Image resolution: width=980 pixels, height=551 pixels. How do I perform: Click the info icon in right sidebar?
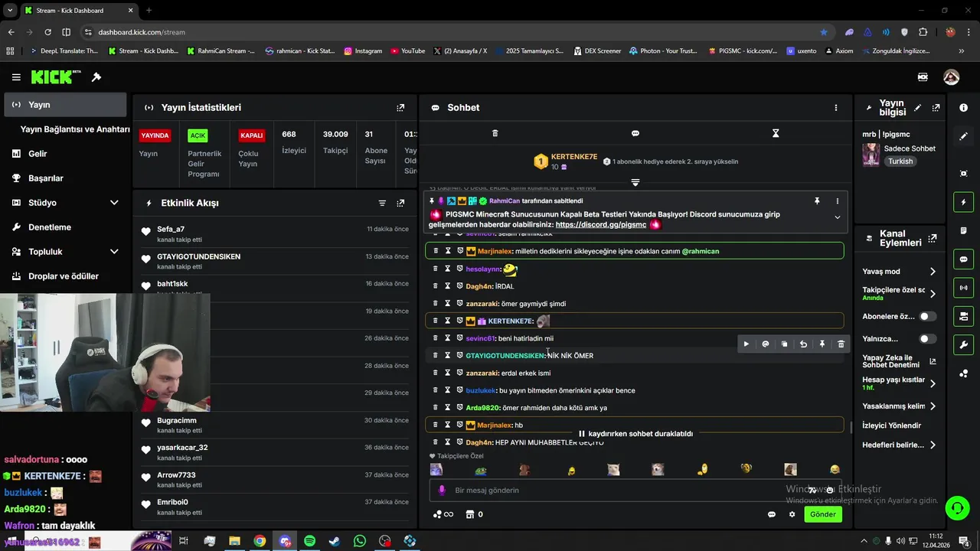click(x=963, y=108)
